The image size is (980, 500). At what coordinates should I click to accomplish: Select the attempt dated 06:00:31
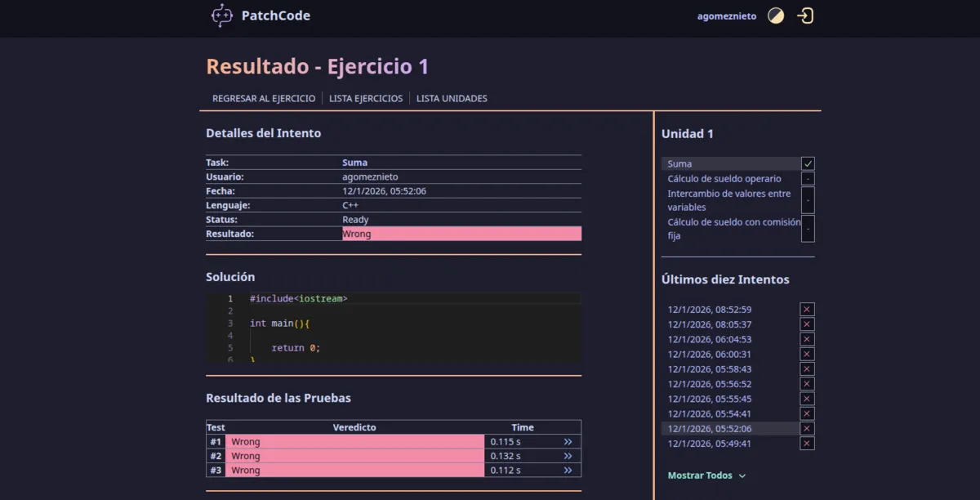pyautogui.click(x=707, y=354)
